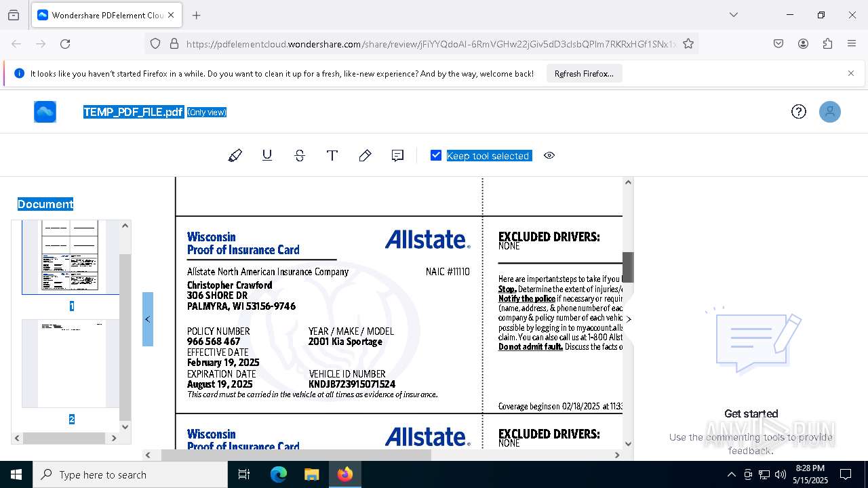Screen dimensions: 868x488
Task: Click the document vertical scrollbar thumb
Action: [628, 267]
